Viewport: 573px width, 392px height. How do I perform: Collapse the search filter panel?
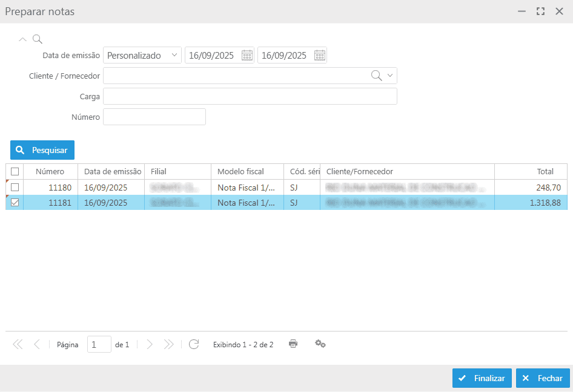(x=22, y=39)
